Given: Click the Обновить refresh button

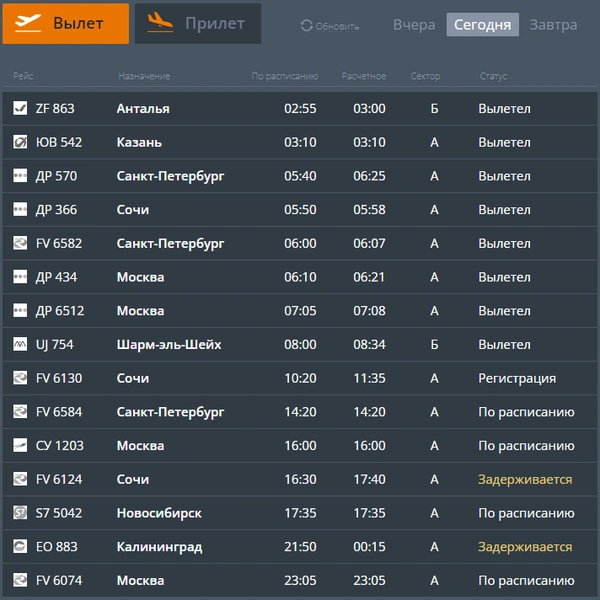Looking at the screenshot, I should tap(330, 26).
